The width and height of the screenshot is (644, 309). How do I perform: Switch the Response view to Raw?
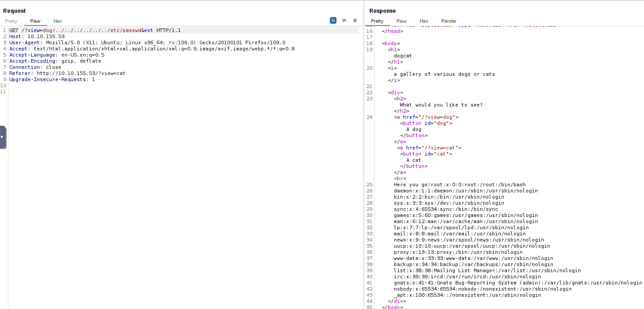click(401, 21)
